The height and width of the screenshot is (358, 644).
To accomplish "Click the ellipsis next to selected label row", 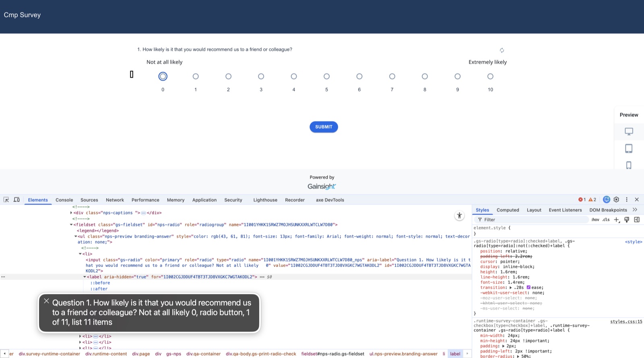I will pyautogui.click(x=3, y=277).
